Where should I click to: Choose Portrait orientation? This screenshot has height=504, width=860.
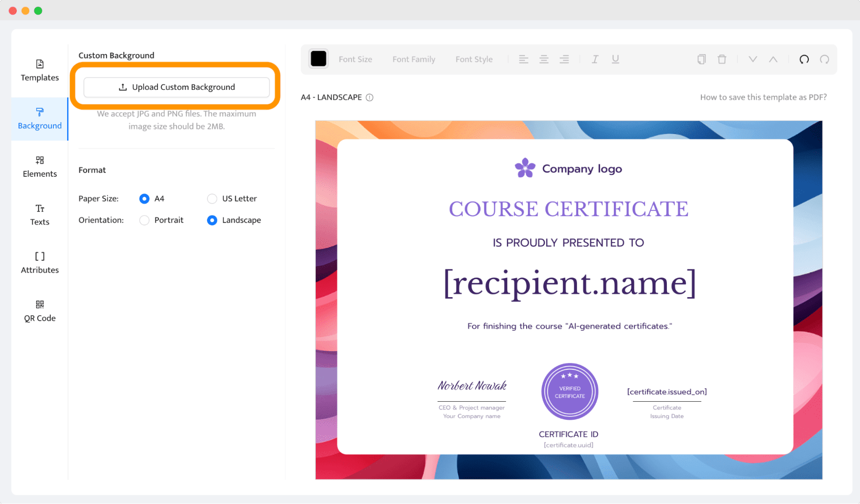tap(145, 220)
